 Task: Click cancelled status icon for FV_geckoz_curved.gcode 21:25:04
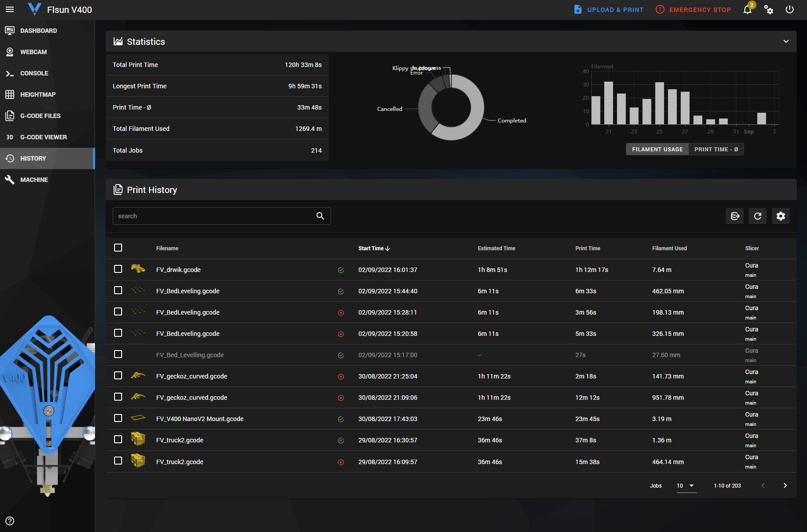341,377
